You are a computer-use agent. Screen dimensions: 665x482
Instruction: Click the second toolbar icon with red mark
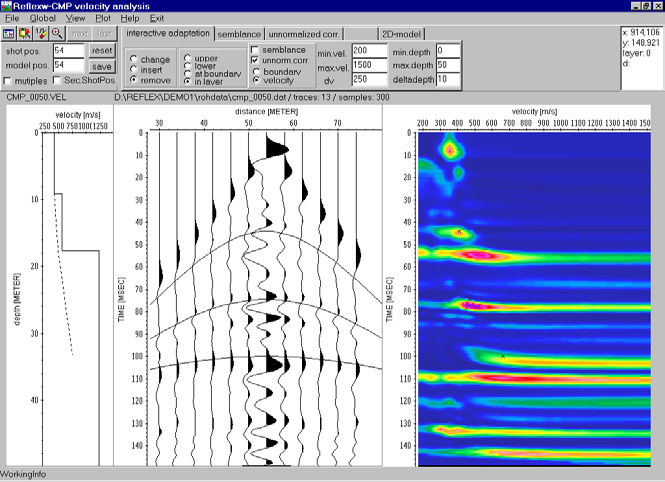point(25,33)
